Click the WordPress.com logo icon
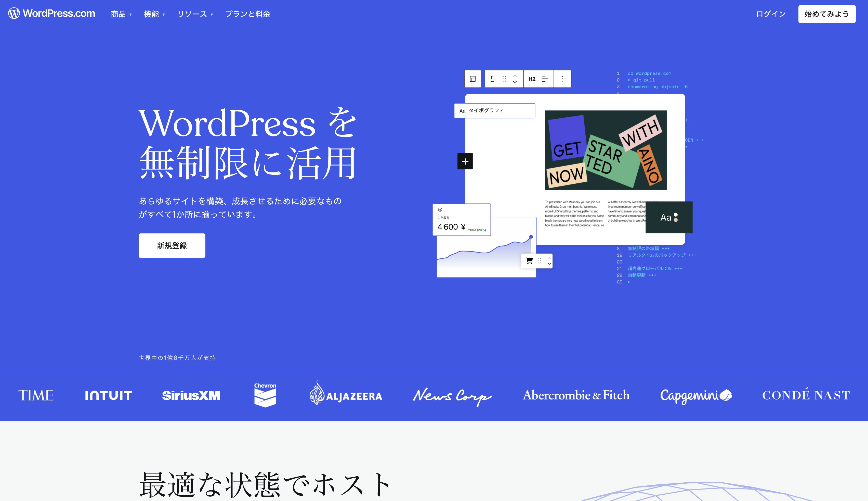 coord(14,14)
